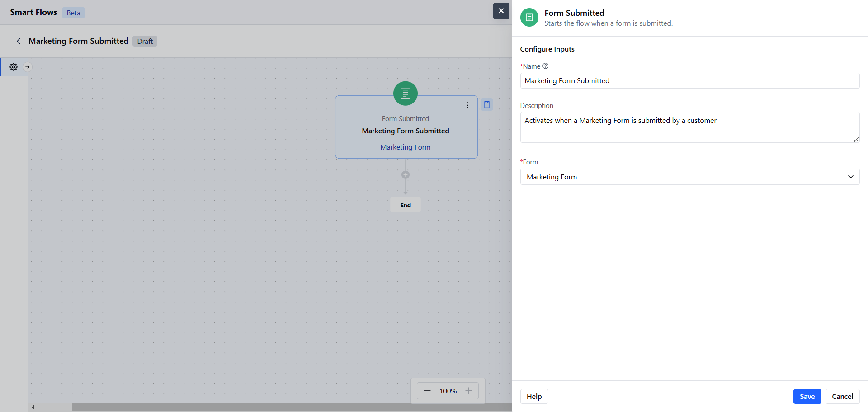The height and width of the screenshot is (412, 868).
Task: Save the trigger configuration
Action: (x=807, y=397)
